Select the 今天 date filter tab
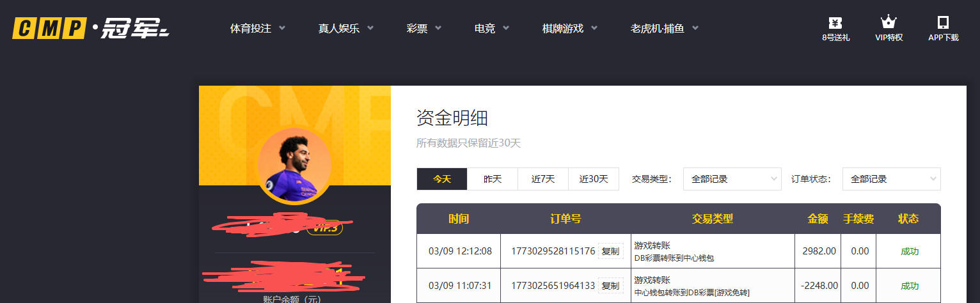Image resolution: width=980 pixels, height=303 pixels. 442,179
